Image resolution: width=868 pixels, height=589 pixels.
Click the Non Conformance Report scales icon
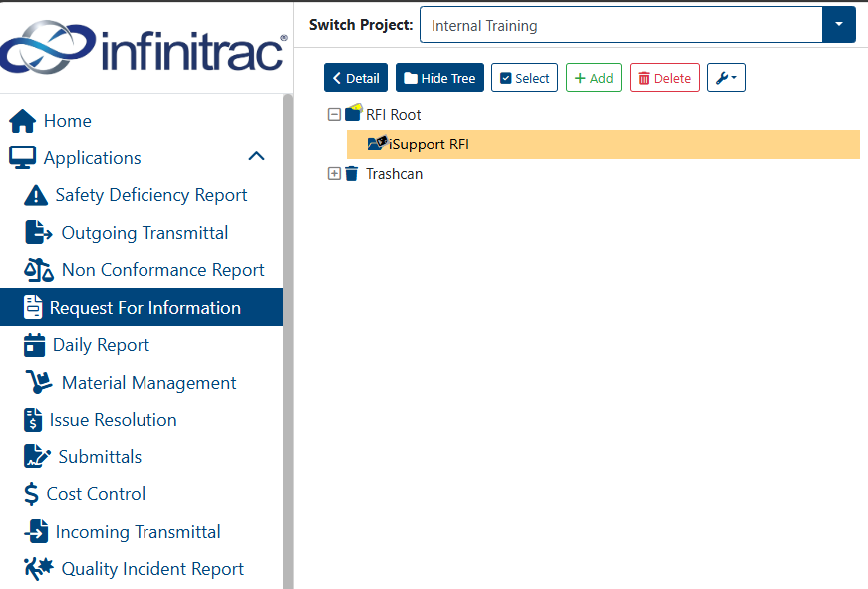point(39,270)
